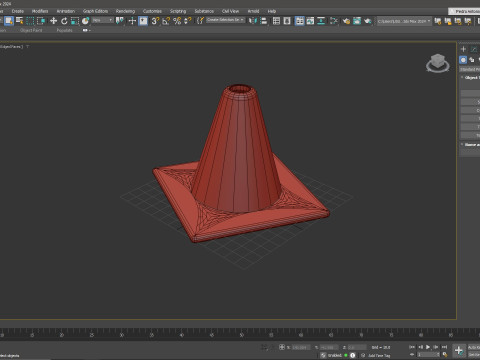Screen dimensions: 480x360
Task: Switch to the Populate ribbon tab
Action: click(64, 30)
